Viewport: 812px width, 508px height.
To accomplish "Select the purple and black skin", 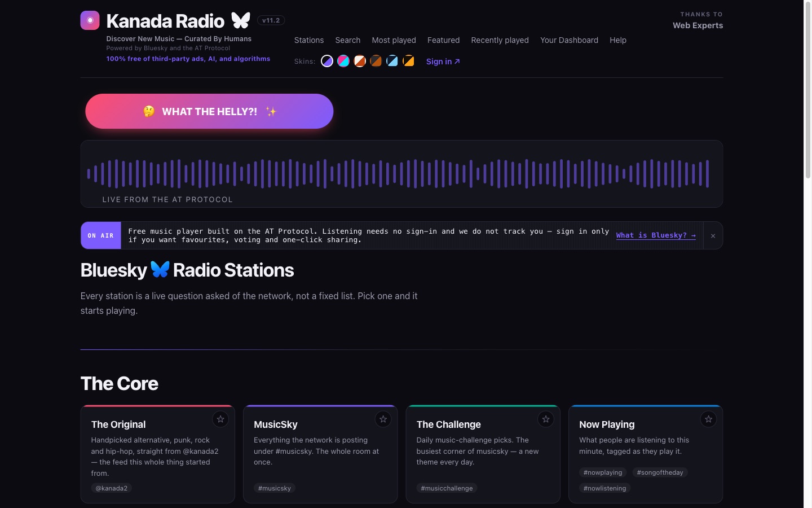I will [x=327, y=61].
